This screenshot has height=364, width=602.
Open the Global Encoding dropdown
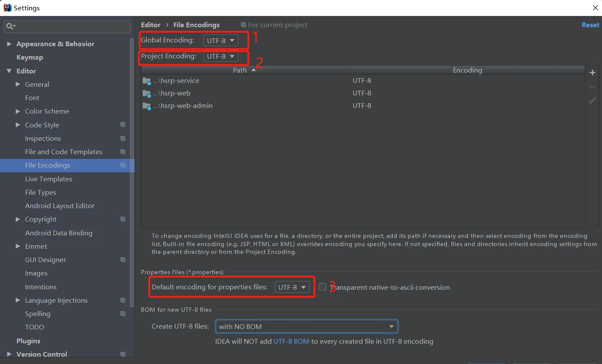pyautogui.click(x=220, y=41)
